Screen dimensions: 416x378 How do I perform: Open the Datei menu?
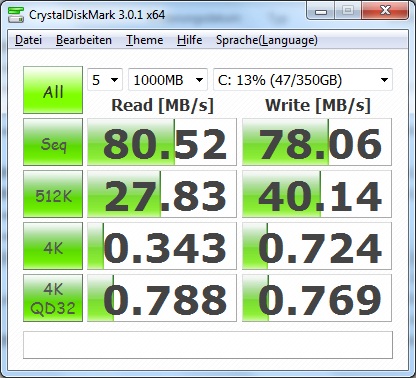pyautogui.click(x=28, y=40)
